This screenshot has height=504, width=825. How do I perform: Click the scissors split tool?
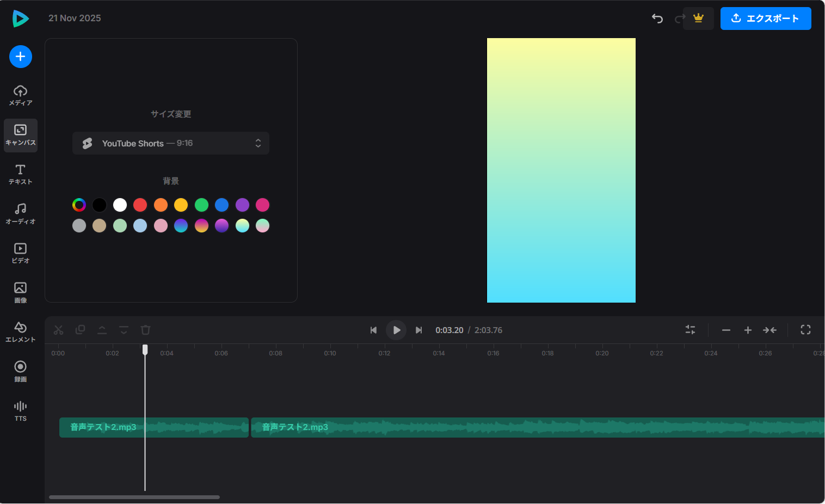click(59, 330)
